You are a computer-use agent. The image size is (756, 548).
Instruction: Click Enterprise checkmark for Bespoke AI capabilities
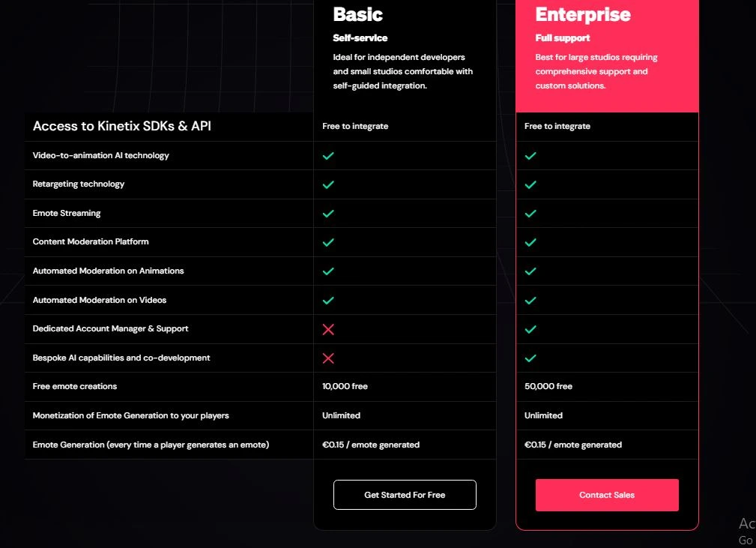(530, 358)
